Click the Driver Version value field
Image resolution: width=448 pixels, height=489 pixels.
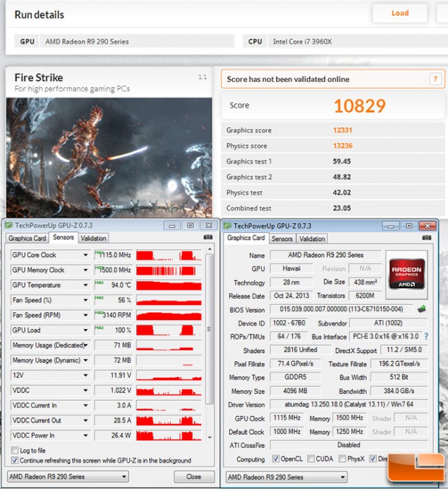(x=349, y=404)
